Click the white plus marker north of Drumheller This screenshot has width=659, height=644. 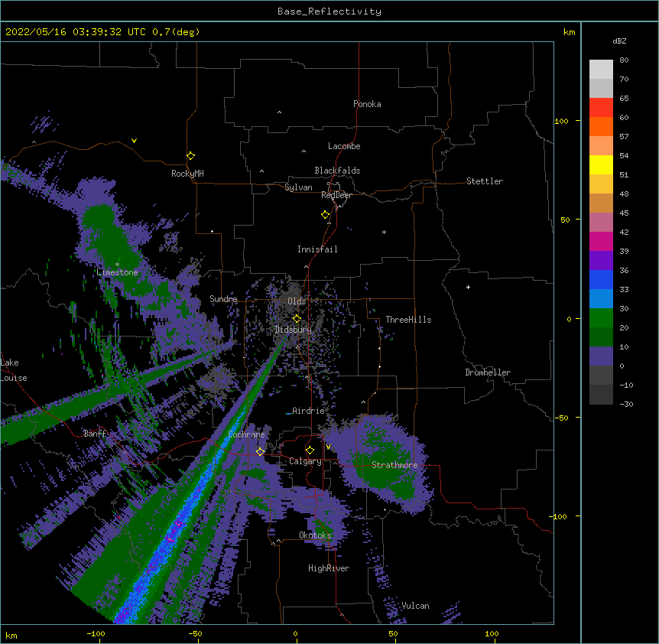(468, 287)
